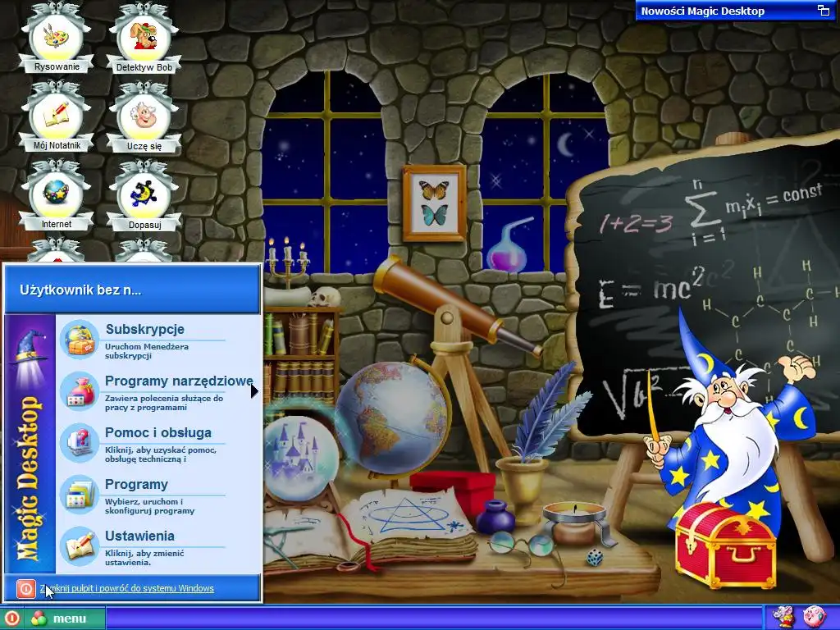840x630 pixels.
Task: Click the Programy narzędziowe bag icon
Action: click(x=80, y=391)
